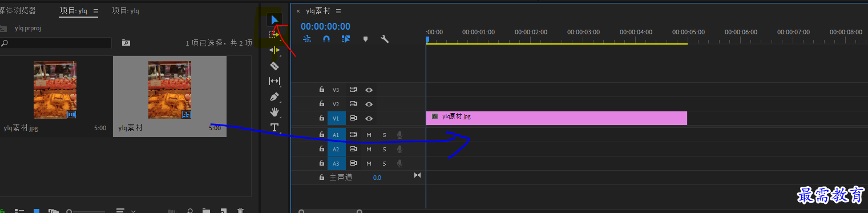Toggle sync lock on track V3
Image resolution: width=868 pixels, height=213 pixels.
click(x=353, y=90)
